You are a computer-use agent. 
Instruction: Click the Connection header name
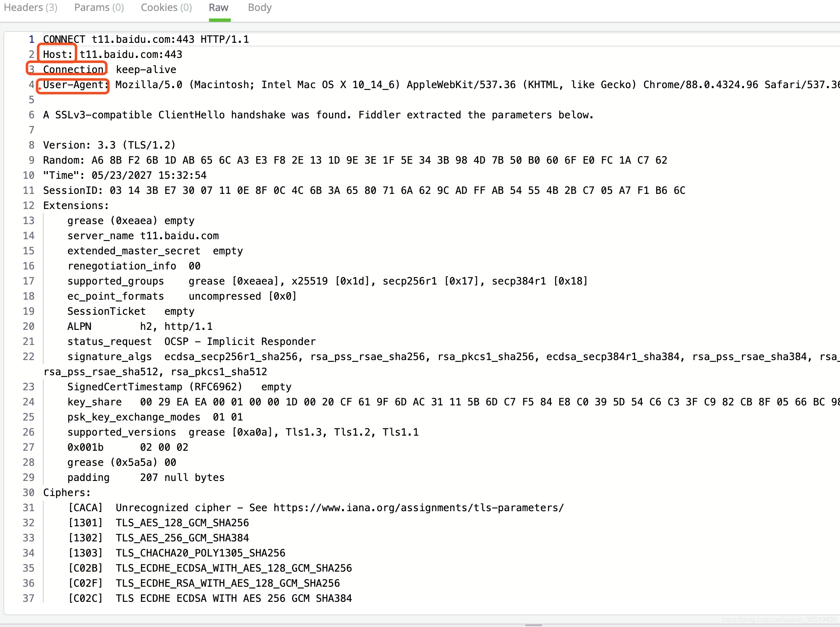point(73,70)
